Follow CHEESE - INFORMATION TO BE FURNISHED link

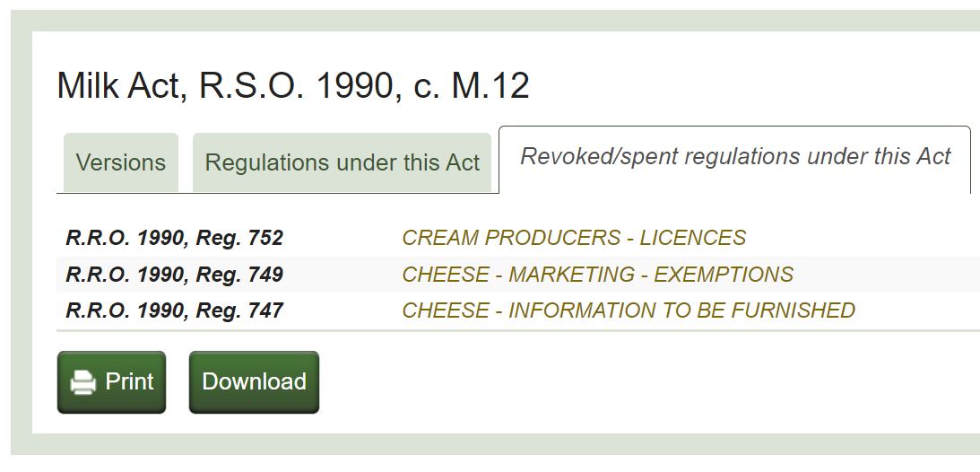[629, 310]
